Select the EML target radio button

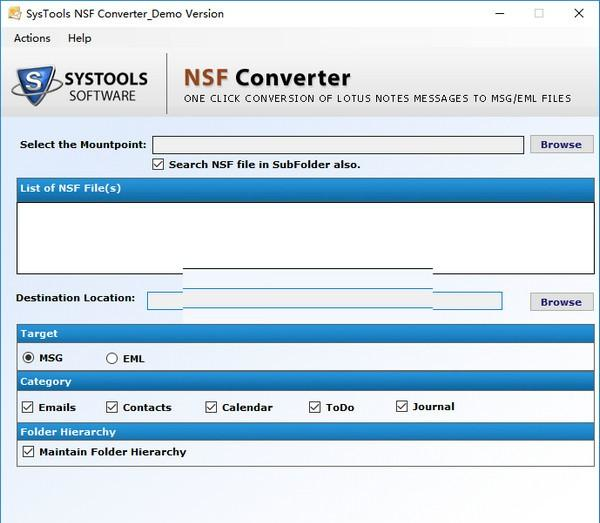(111, 358)
